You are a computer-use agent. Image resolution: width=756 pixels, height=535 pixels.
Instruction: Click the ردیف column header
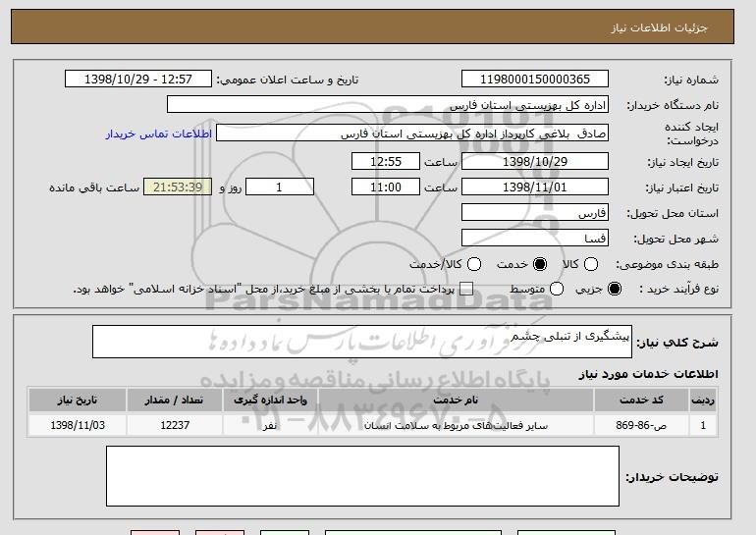coord(703,401)
